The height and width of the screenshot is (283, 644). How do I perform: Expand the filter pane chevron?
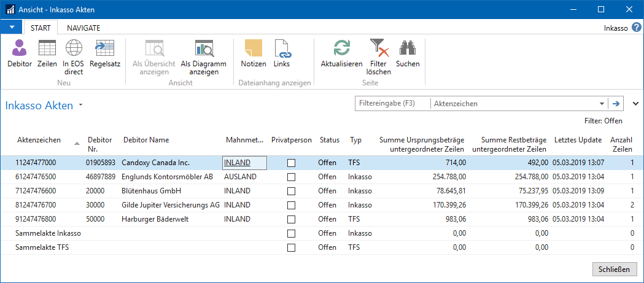click(x=637, y=104)
